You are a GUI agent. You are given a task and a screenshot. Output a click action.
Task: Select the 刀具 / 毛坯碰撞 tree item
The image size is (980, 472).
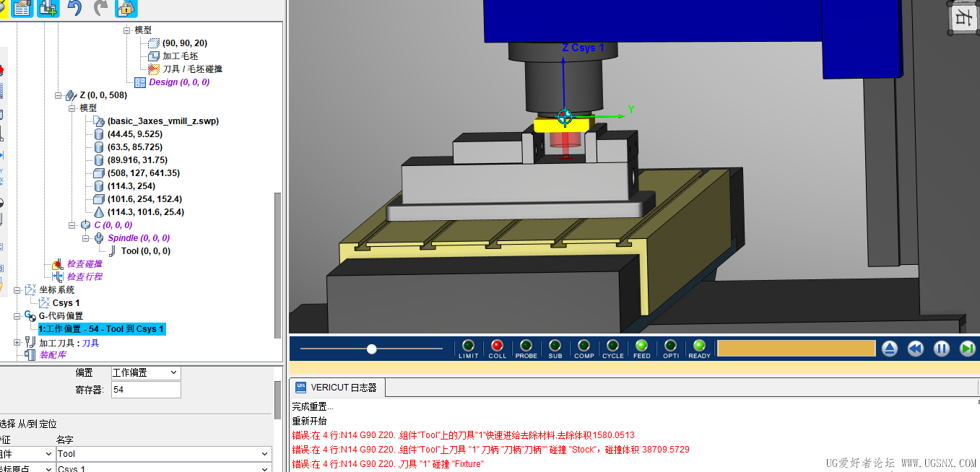pos(192,69)
